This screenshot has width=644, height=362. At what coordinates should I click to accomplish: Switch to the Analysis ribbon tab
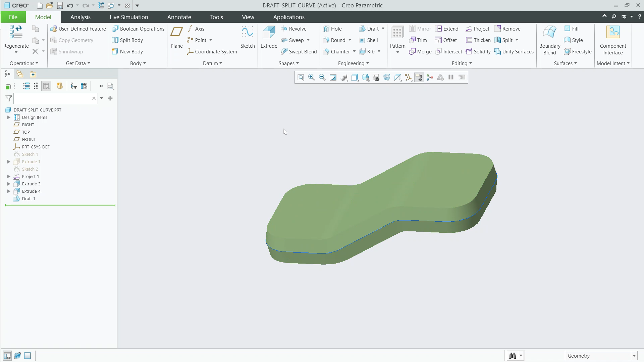click(80, 17)
